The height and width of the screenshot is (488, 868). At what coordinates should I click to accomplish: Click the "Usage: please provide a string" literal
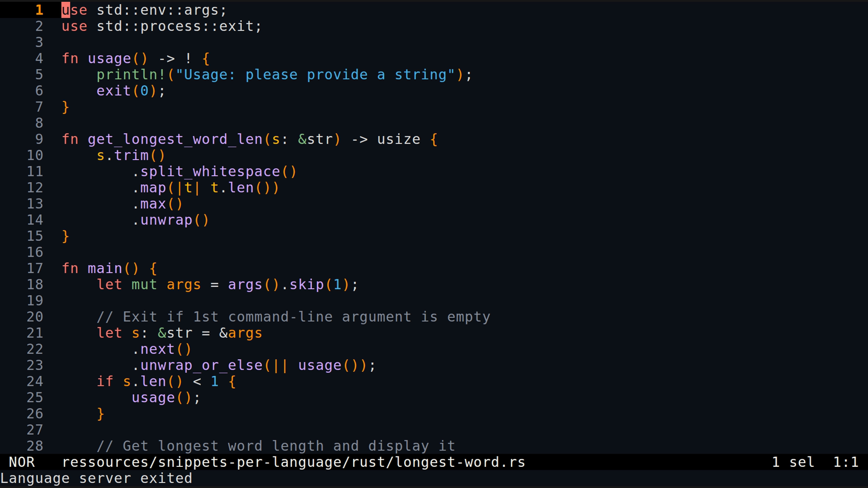[315, 75]
